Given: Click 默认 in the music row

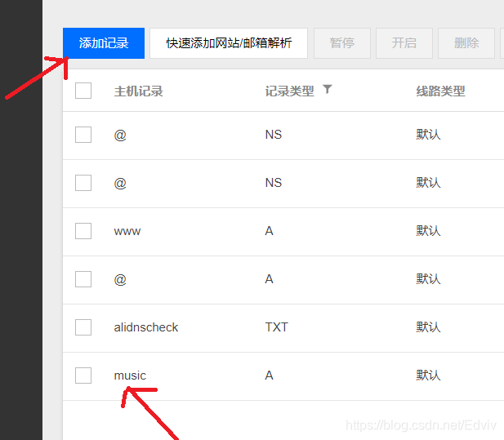Looking at the screenshot, I should [428, 376].
